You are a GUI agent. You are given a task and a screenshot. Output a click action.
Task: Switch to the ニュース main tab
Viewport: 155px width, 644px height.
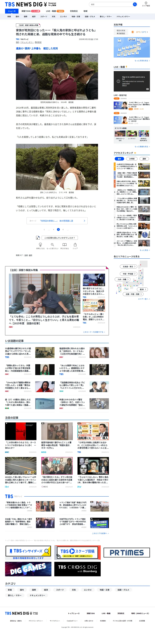(12, 11)
